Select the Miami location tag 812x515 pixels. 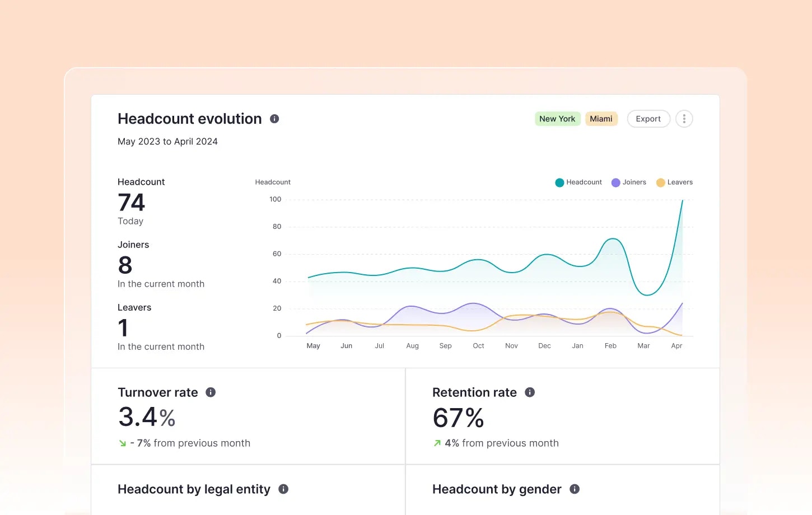[x=601, y=119]
